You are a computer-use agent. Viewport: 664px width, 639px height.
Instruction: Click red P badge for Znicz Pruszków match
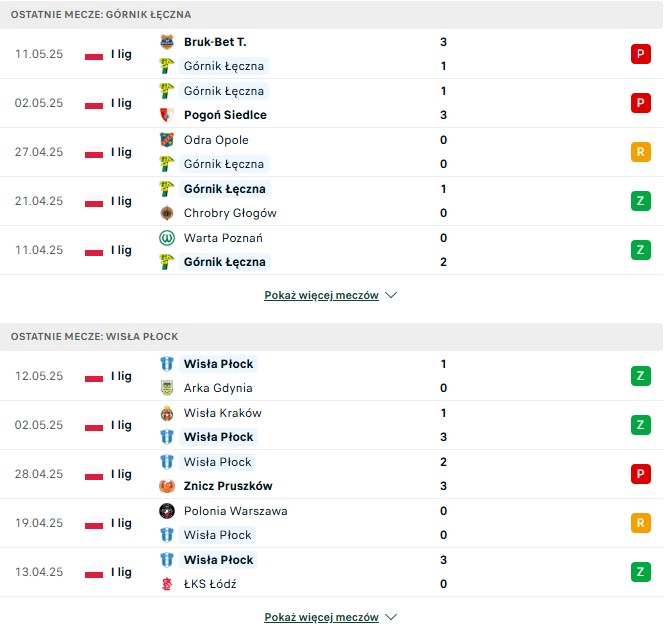[641, 474]
